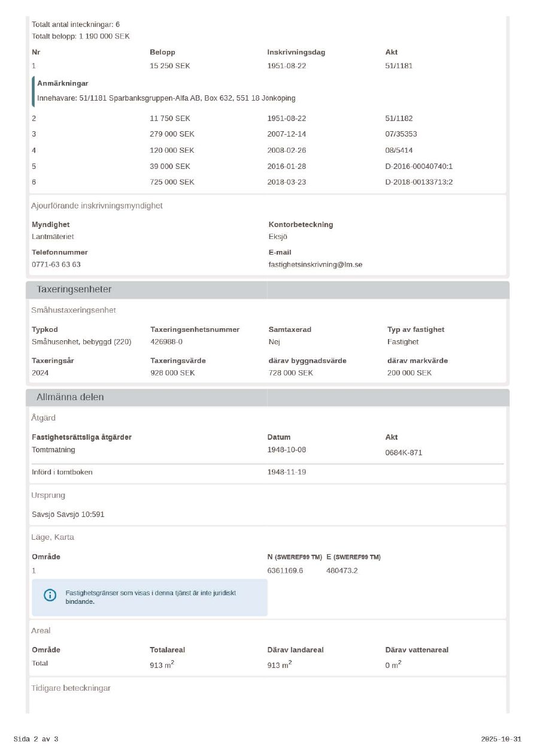Click the amount 279 000 SEK
This screenshot has width=534, height=756.
point(172,134)
